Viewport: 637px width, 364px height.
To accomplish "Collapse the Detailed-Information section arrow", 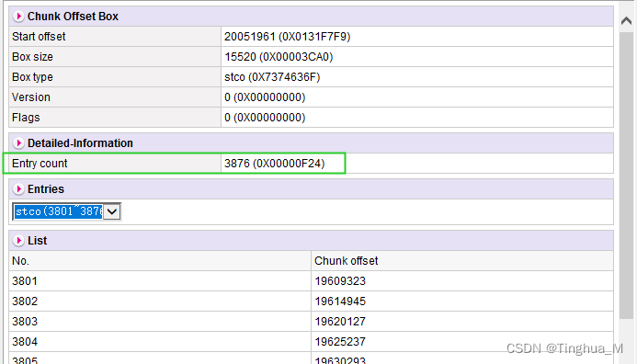I will 18,143.
